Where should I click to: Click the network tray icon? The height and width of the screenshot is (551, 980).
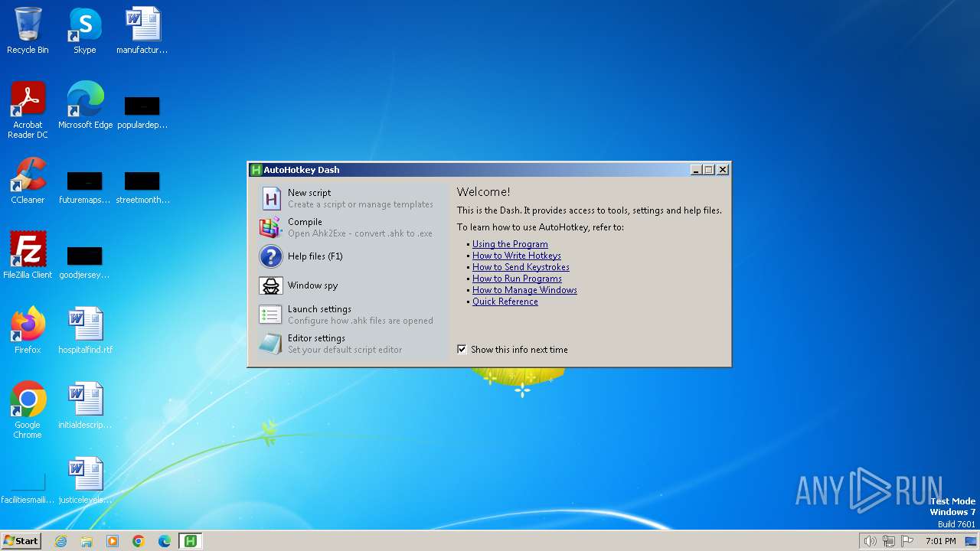click(889, 541)
